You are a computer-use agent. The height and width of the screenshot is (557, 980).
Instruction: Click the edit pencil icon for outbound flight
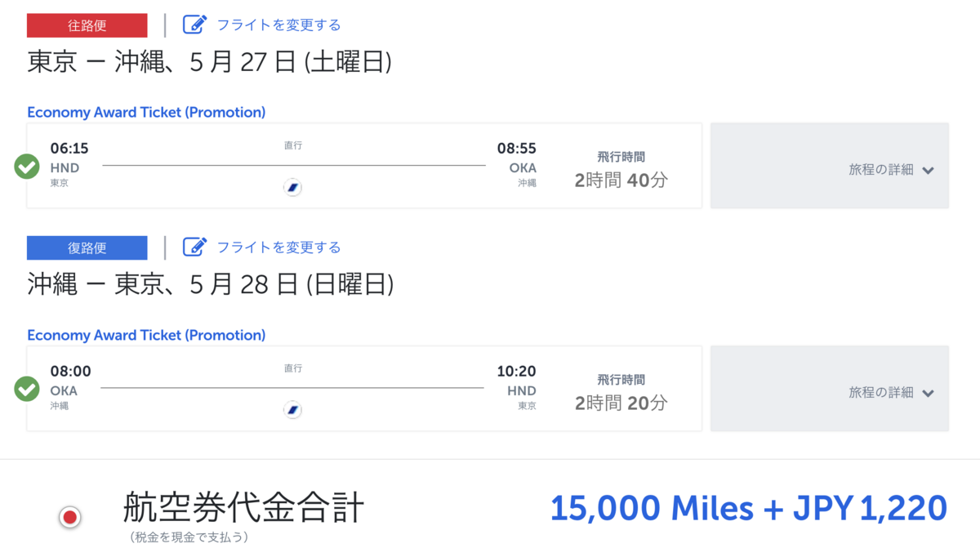pos(194,25)
